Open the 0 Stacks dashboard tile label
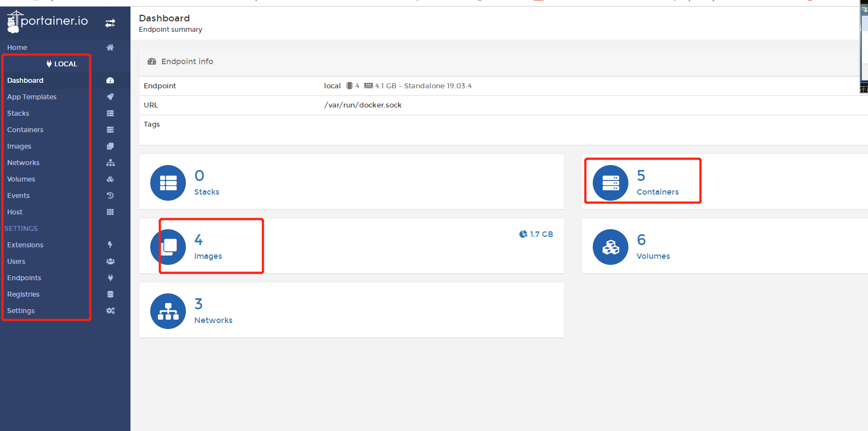Viewport: 868px width, 431px height. click(207, 192)
